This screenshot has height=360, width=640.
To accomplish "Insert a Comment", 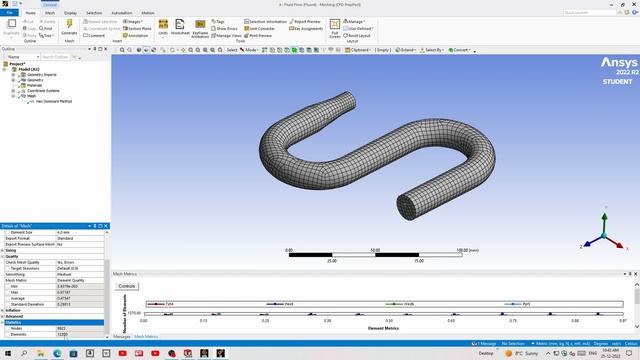I will tap(94, 36).
